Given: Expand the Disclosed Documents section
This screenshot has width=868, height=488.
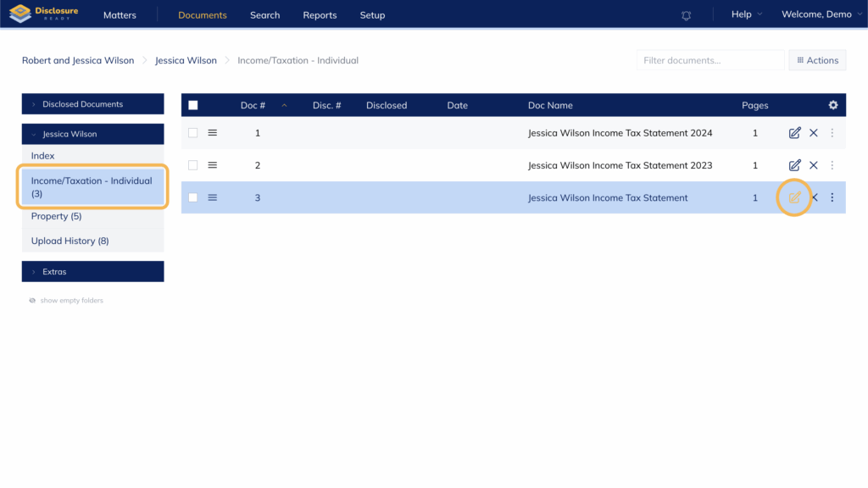Looking at the screenshot, I should click(x=92, y=104).
